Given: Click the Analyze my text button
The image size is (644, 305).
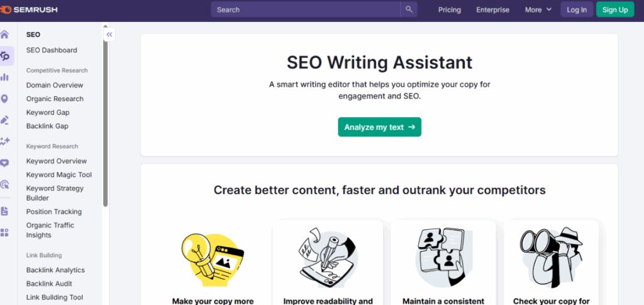Looking at the screenshot, I should pyautogui.click(x=379, y=127).
